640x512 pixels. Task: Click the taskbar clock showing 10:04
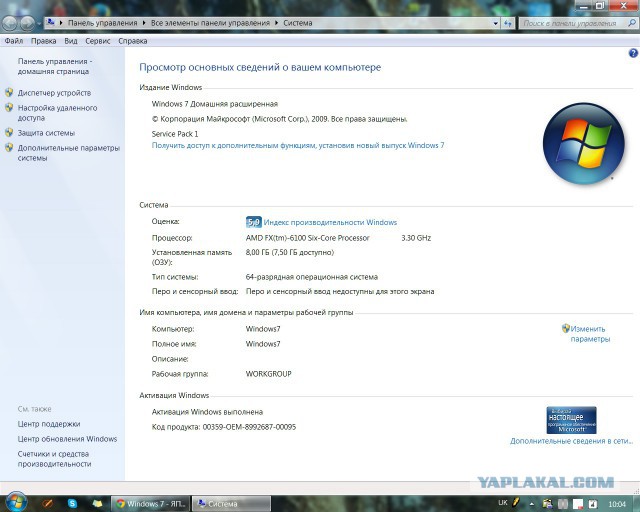[x=617, y=504]
